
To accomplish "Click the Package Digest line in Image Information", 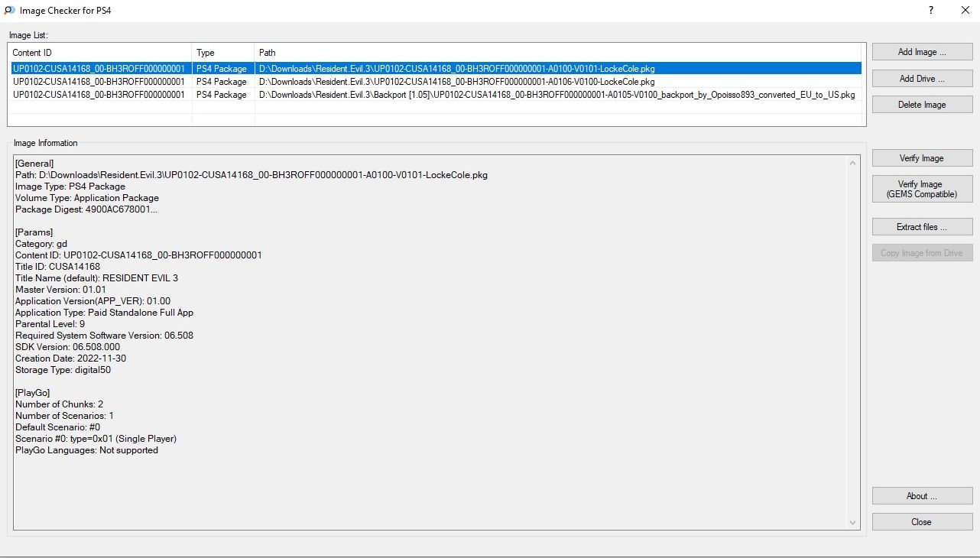I will (x=86, y=209).
